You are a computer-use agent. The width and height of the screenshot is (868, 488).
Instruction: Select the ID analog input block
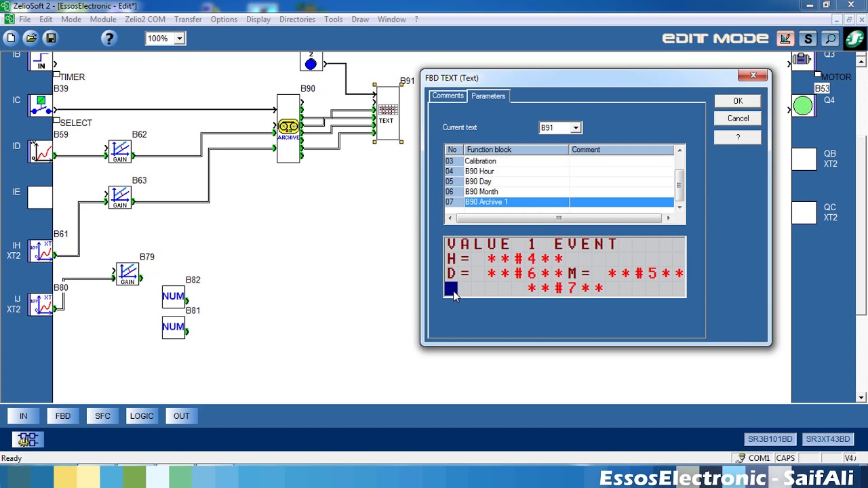[x=41, y=151]
